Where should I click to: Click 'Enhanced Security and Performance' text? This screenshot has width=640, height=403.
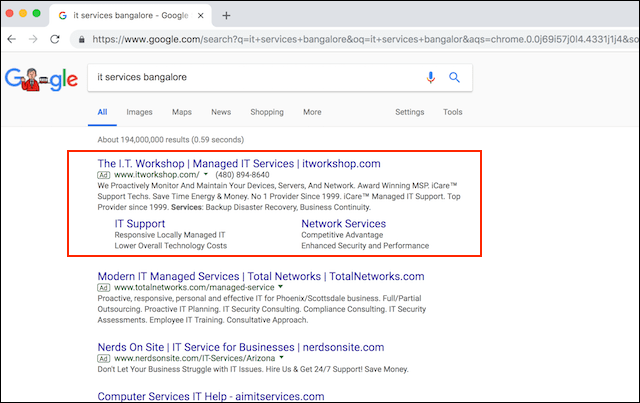click(x=365, y=246)
